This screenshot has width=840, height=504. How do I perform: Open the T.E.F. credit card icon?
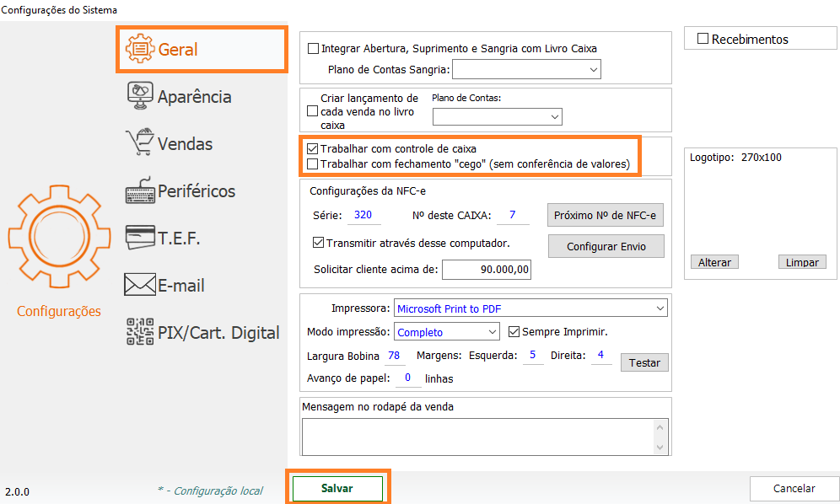(x=140, y=238)
